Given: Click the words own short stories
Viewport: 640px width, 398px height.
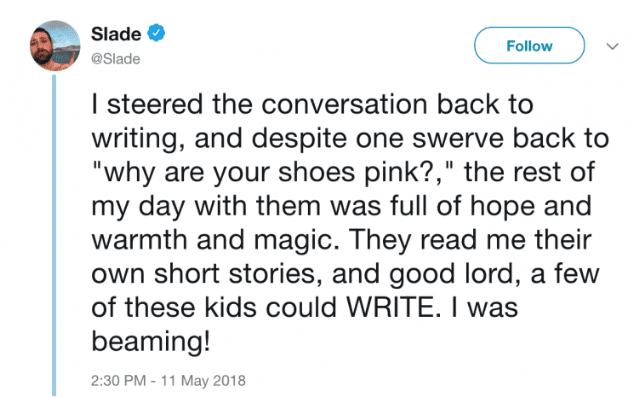Looking at the screenshot, I should tap(204, 274).
